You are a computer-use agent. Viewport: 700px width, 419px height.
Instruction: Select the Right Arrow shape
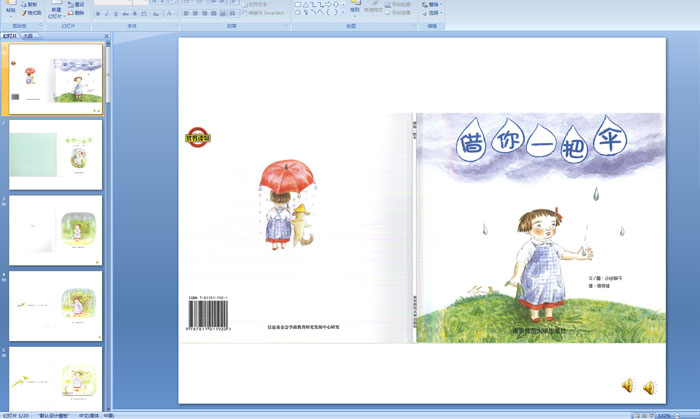pos(328,4)
